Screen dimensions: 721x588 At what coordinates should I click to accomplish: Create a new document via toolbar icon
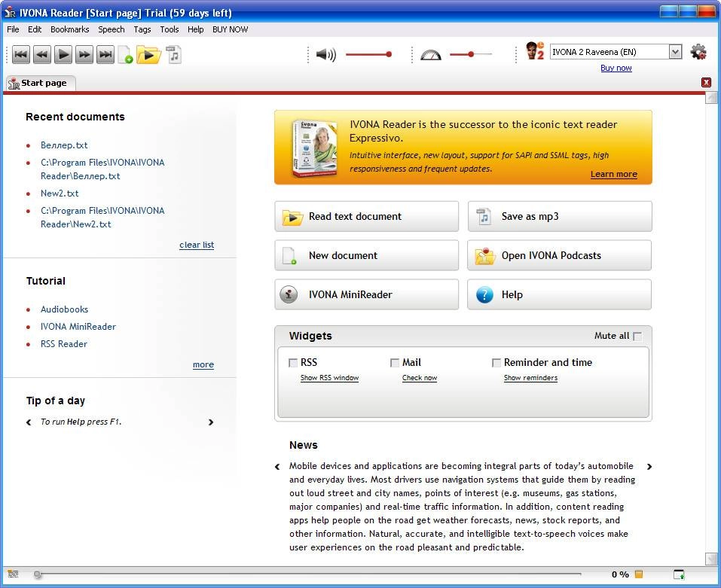coord(124,54)
